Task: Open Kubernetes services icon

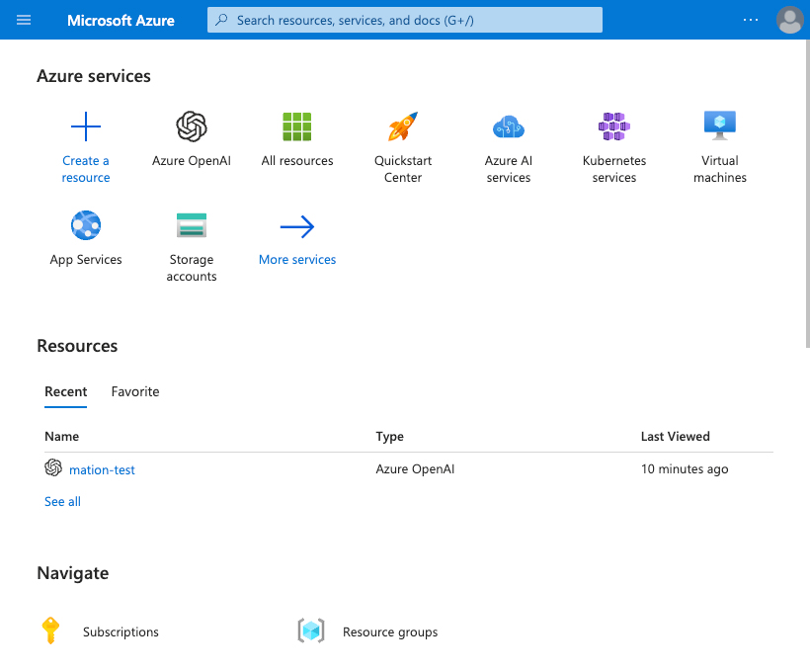Action: (x=614, y=126)
